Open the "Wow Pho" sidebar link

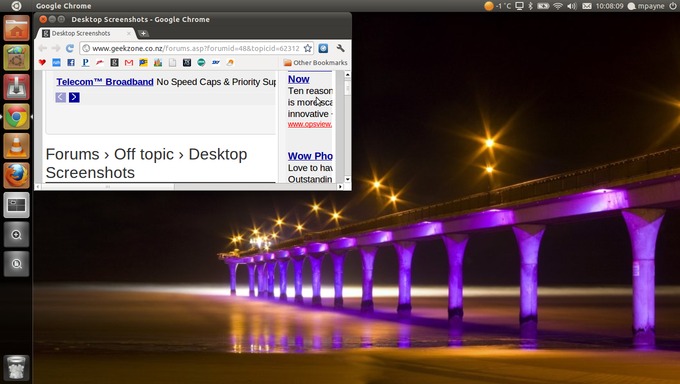pyautogui.click(x=310, y=156)
